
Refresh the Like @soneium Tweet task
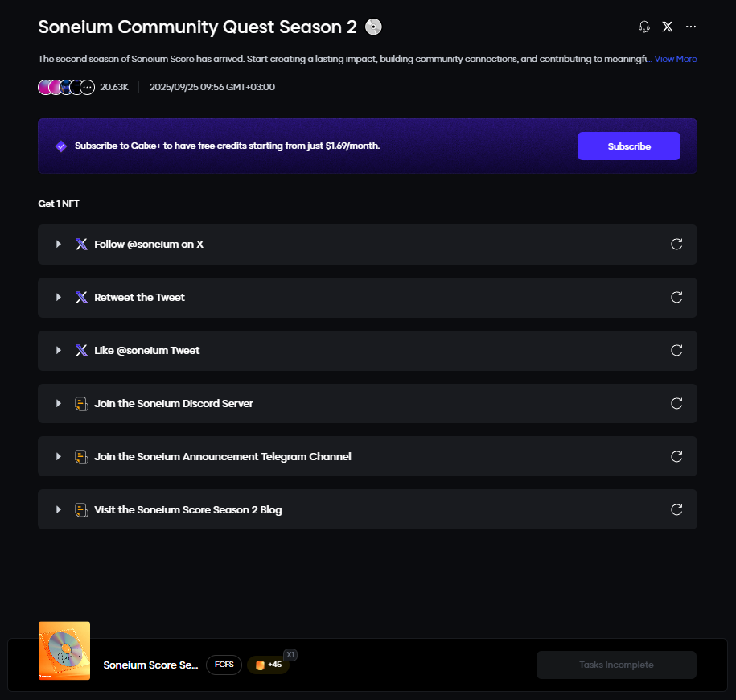click(676, 351)
